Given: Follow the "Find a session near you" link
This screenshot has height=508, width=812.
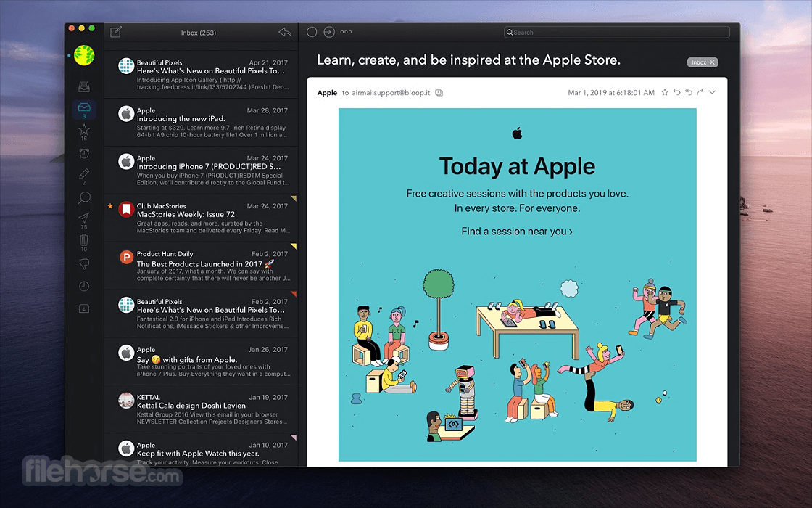Looking at the screenshot, I should coord(517,232).
